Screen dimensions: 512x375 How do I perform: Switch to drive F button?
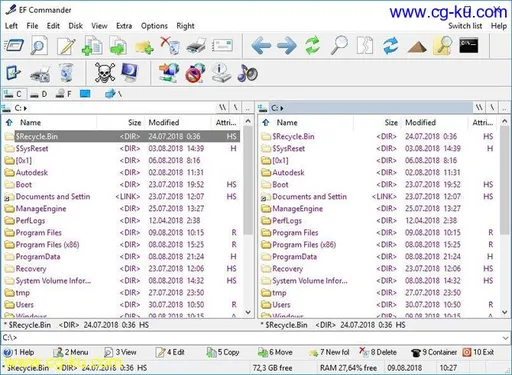pyautogui.click(x=64, y=94)
